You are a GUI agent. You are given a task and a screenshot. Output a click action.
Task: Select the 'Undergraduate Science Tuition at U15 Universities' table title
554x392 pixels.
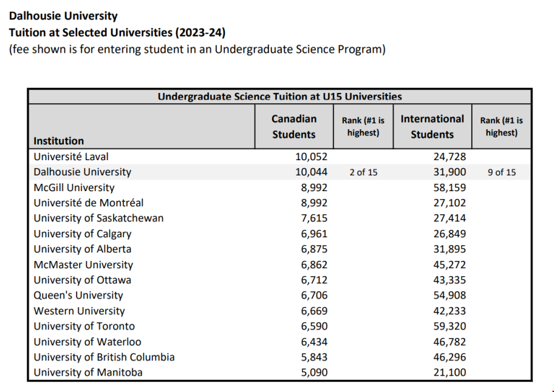click(x=279, y=96)
